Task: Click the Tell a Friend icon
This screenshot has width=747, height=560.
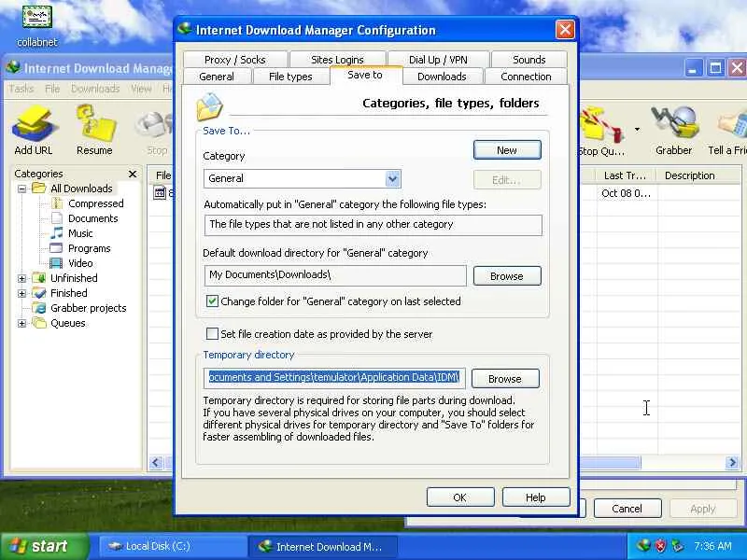Action: pos(729,131)
